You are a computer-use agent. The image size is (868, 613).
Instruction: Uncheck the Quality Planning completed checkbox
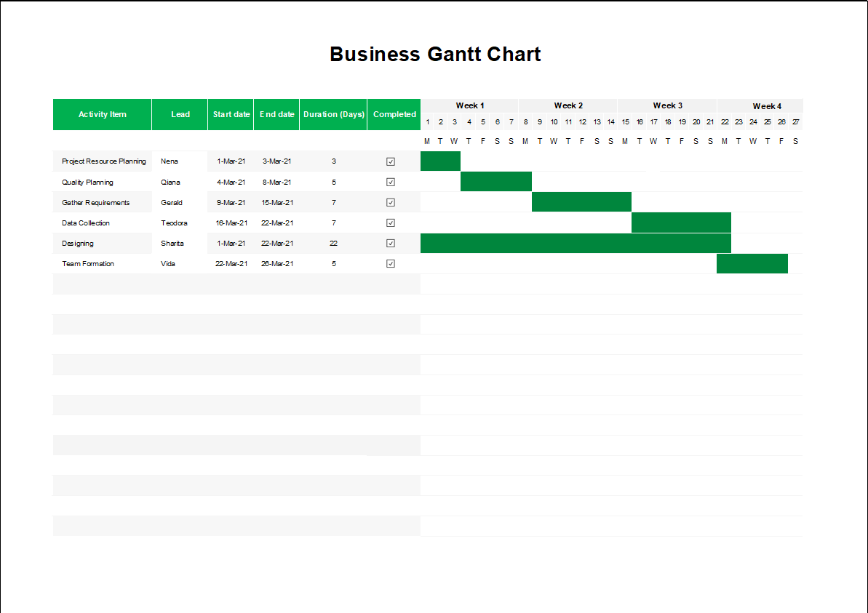click(391, 182)
